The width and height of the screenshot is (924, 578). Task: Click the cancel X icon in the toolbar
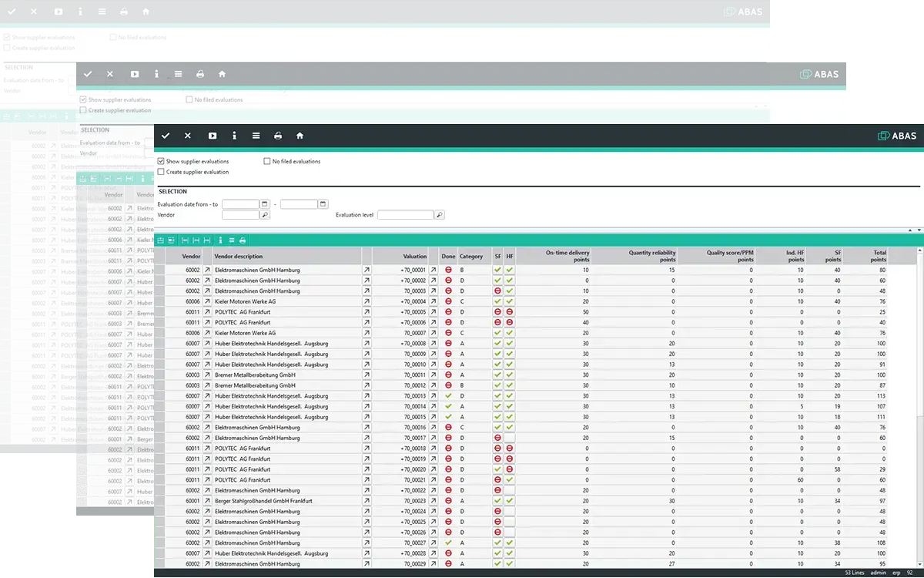coord(187,136)
